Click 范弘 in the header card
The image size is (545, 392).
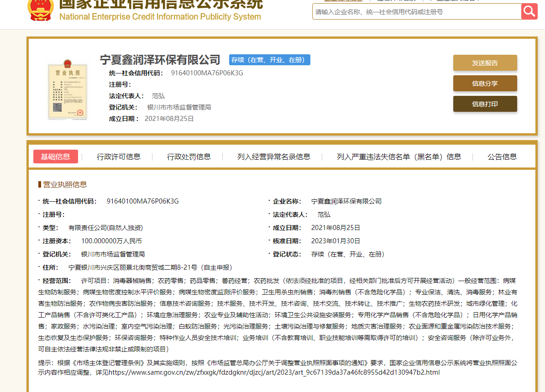click(158, 96)
